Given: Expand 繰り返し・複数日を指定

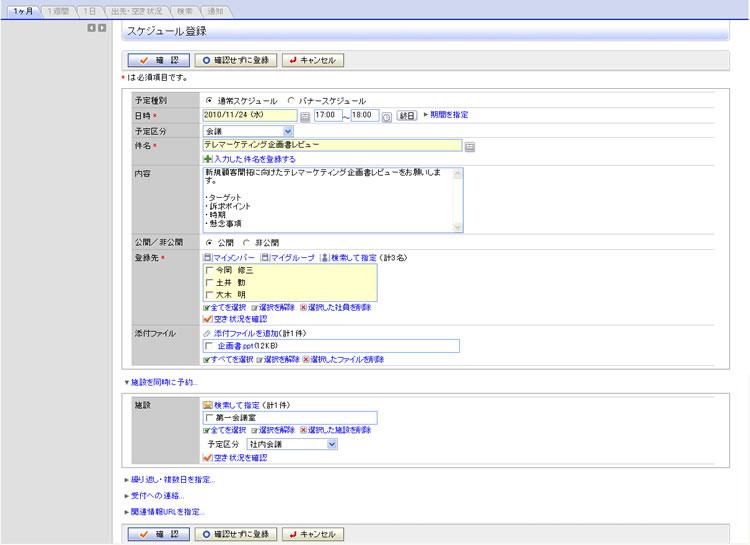Looking at the screenshot, I should coord(170,479).
